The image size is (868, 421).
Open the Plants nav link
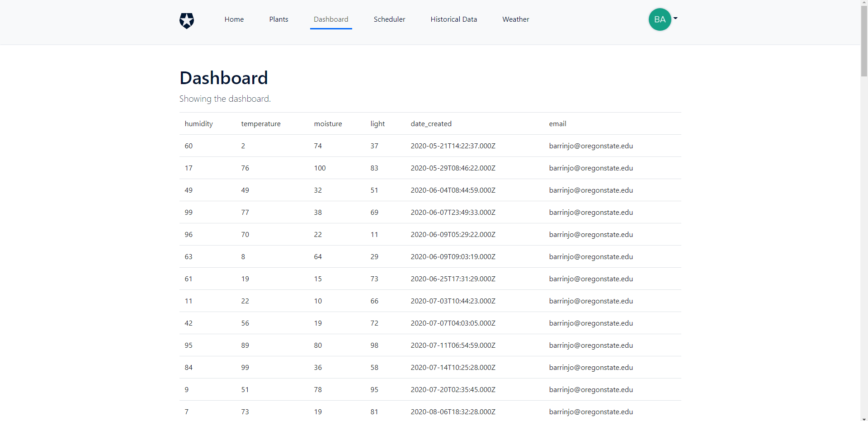pos(278,19)
